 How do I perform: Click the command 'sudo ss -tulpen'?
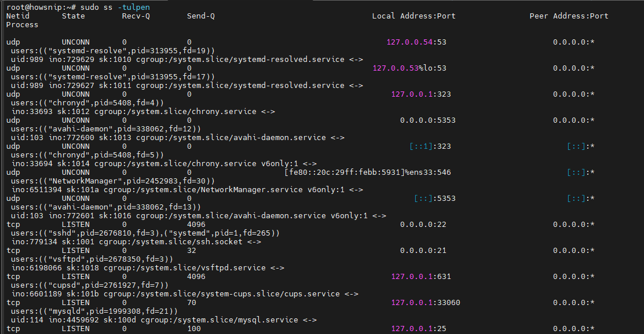coord(115,8)
